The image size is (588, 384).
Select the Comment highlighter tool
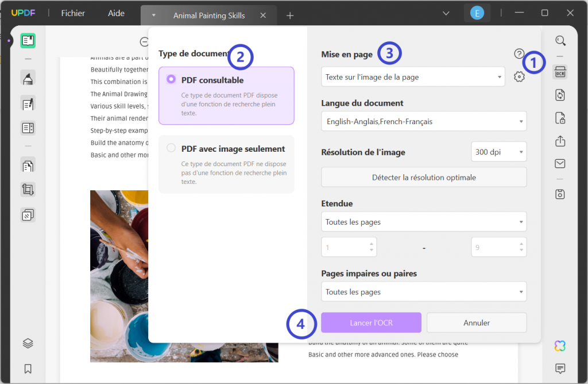click(x=28, y=77)
